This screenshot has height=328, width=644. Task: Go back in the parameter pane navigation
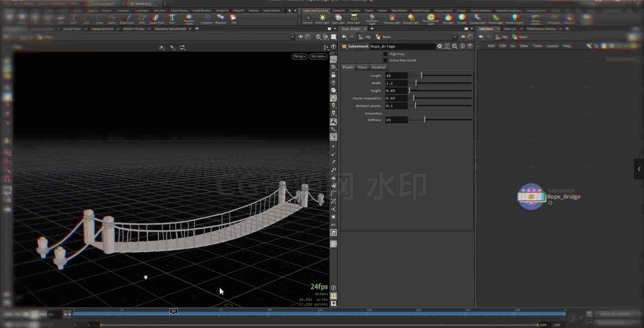pyautogui.click(x=344, y=37)
